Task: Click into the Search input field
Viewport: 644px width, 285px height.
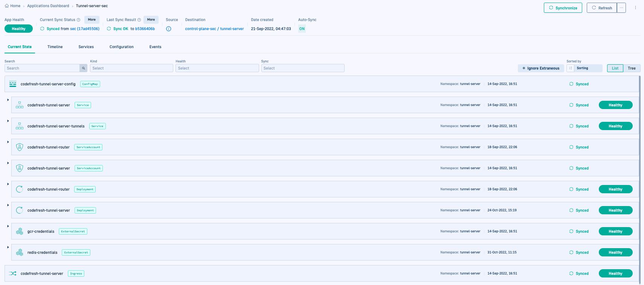Action: 42,68
